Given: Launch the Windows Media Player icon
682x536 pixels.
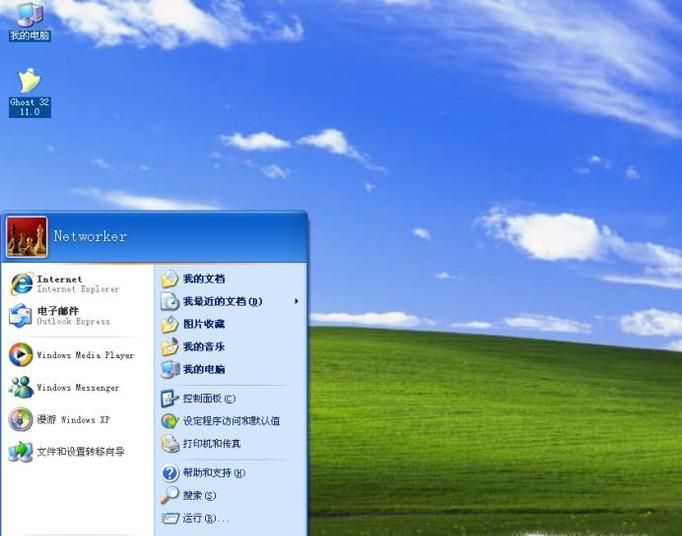Looking at the screenshot, I should click(20, 355).
